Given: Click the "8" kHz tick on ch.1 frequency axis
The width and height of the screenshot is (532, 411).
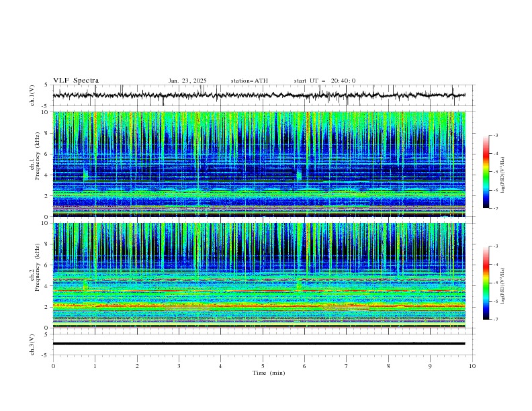Looking at the screenshot, I should [48, 133].
